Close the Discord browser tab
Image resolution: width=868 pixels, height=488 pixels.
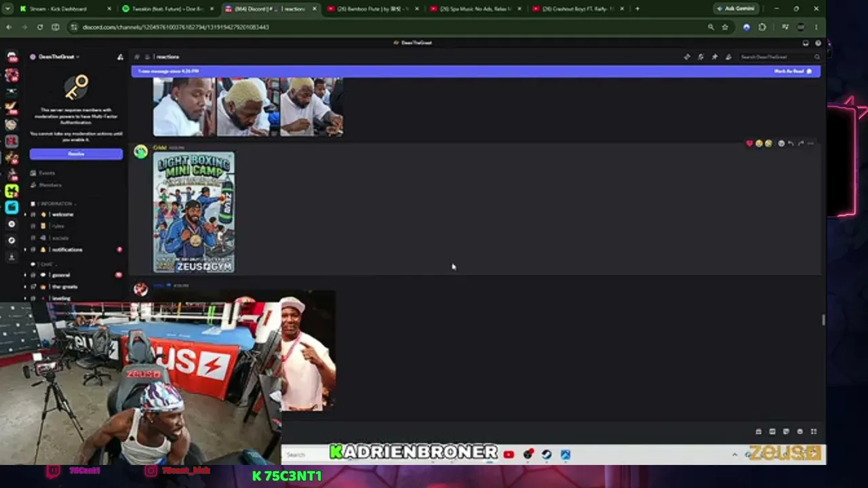(314, 9)
